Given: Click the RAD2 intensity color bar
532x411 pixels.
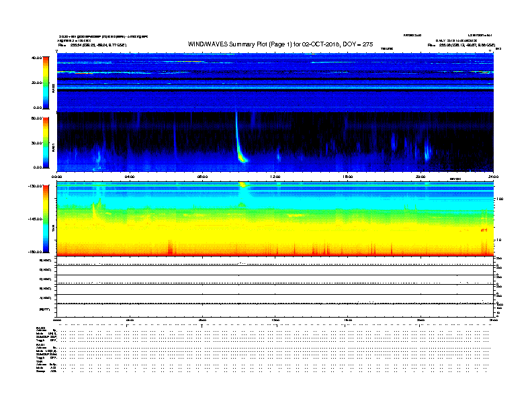Looking at the screenshot, I should pos(46,83).
